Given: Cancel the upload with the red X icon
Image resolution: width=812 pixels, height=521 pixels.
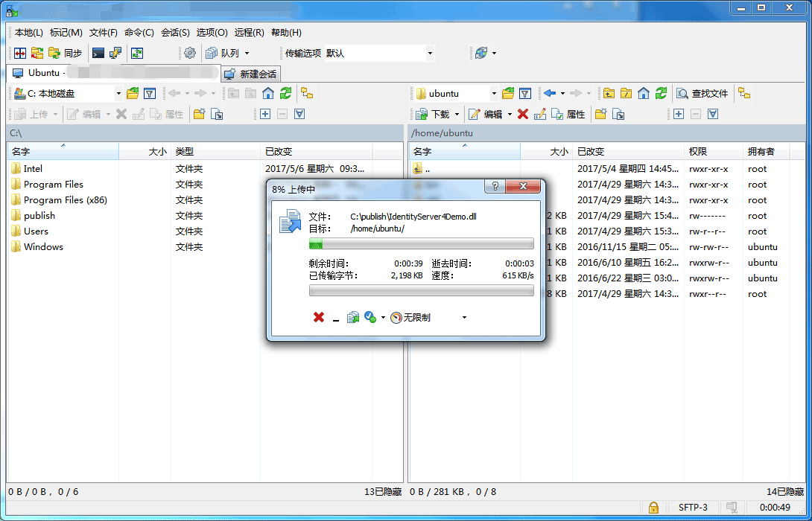Looking at the screenshot, I should pos(319,317).
